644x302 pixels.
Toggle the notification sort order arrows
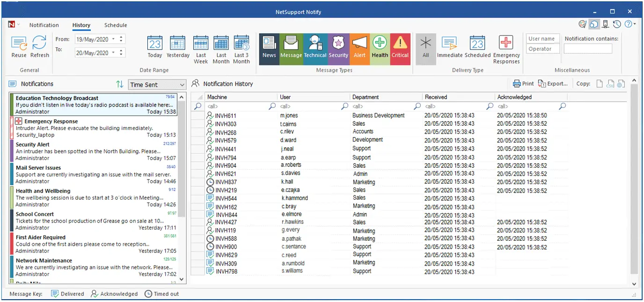tap(120, 84)
